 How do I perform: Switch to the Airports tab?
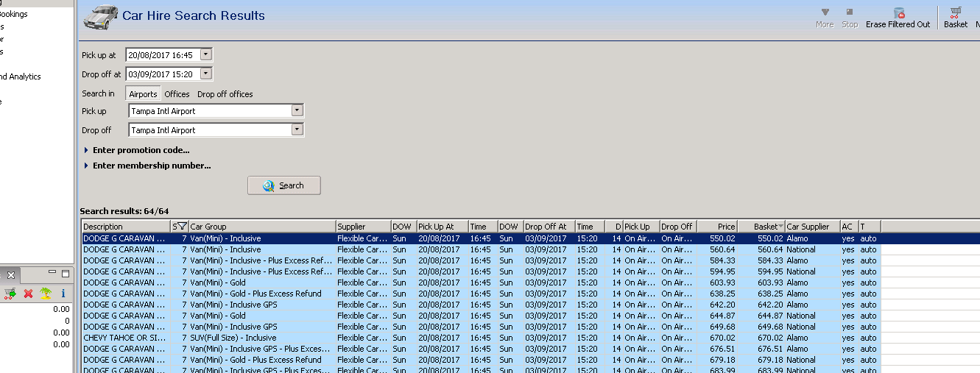143,94
